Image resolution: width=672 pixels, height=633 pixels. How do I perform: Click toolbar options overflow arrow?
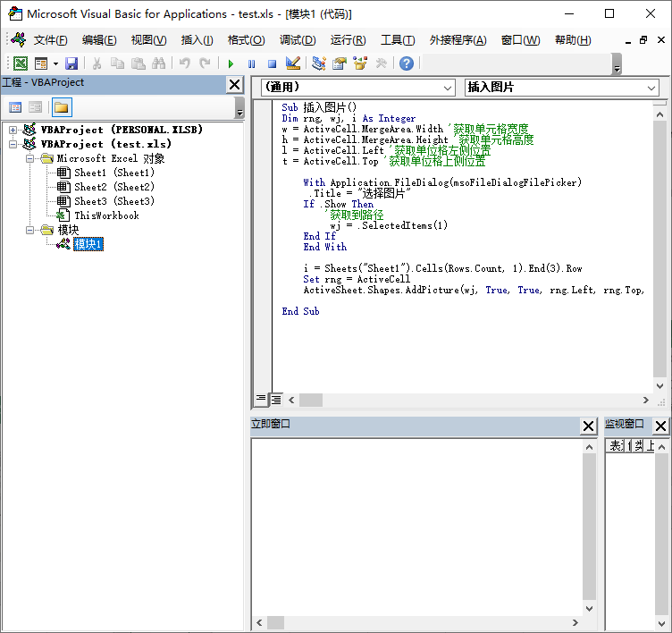[x=617, y=64]
